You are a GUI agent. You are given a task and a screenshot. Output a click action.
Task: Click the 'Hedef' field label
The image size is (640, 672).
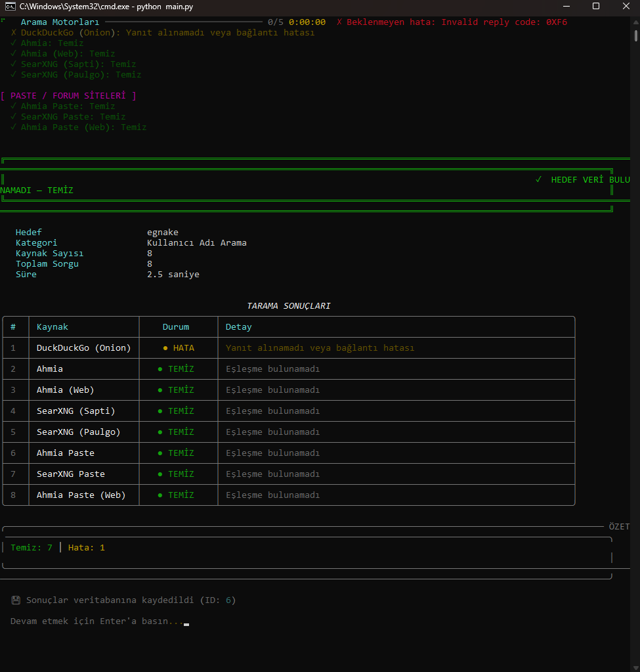[29, 232]
